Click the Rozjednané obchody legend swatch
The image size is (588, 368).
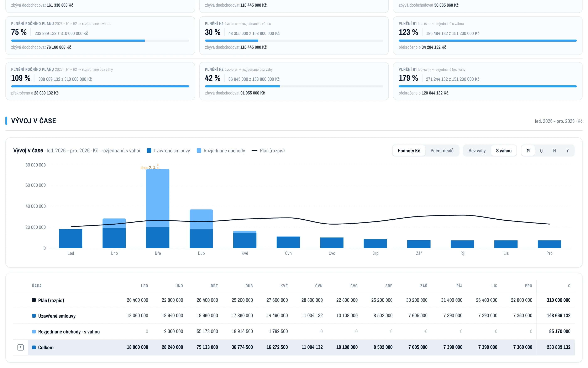coord(199,151)
